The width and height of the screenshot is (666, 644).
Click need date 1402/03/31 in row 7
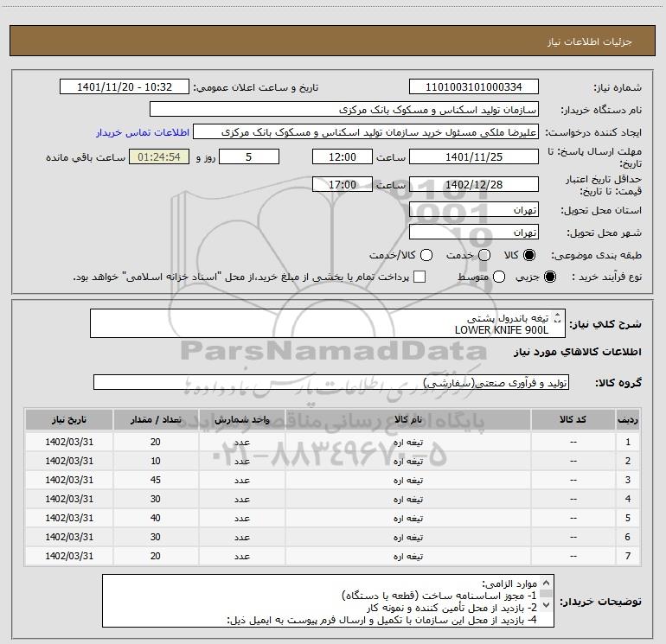tap(69, 556)
